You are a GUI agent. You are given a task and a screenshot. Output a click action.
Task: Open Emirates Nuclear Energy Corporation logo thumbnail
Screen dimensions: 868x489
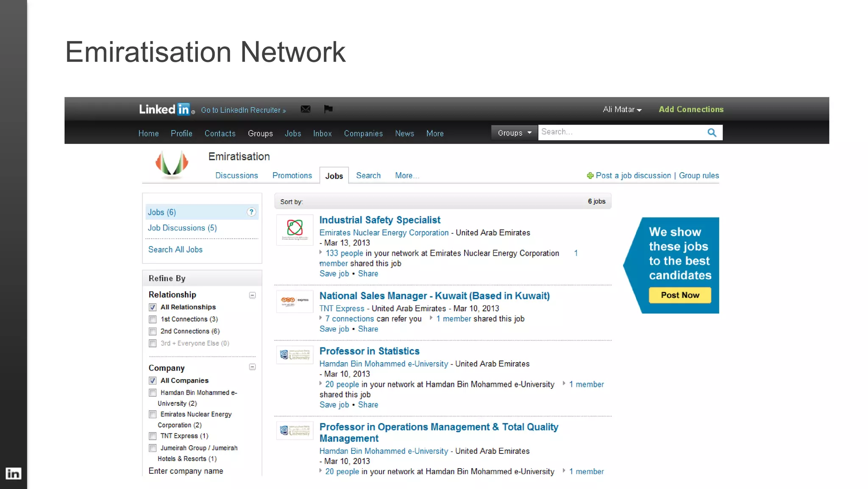(x=295, y=230)
